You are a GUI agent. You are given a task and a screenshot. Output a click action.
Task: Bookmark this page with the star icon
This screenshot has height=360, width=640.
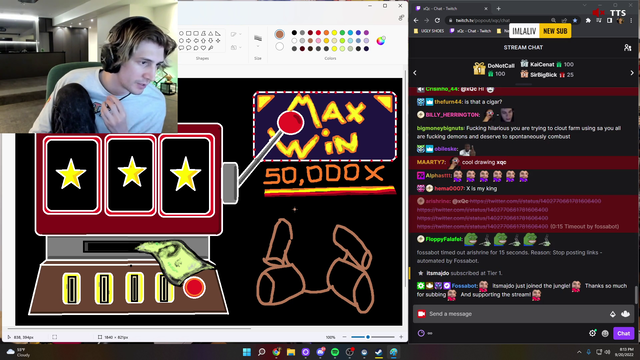[x=575, y=20]
